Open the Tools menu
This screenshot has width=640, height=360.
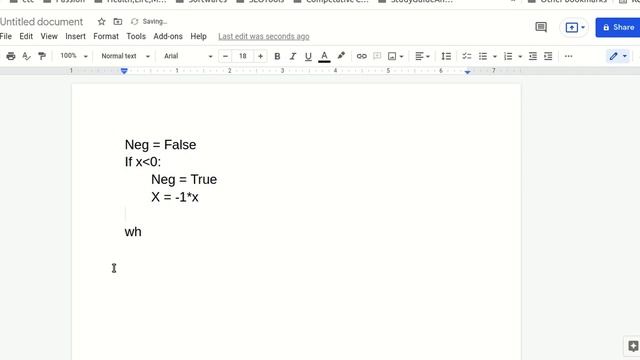136,36
